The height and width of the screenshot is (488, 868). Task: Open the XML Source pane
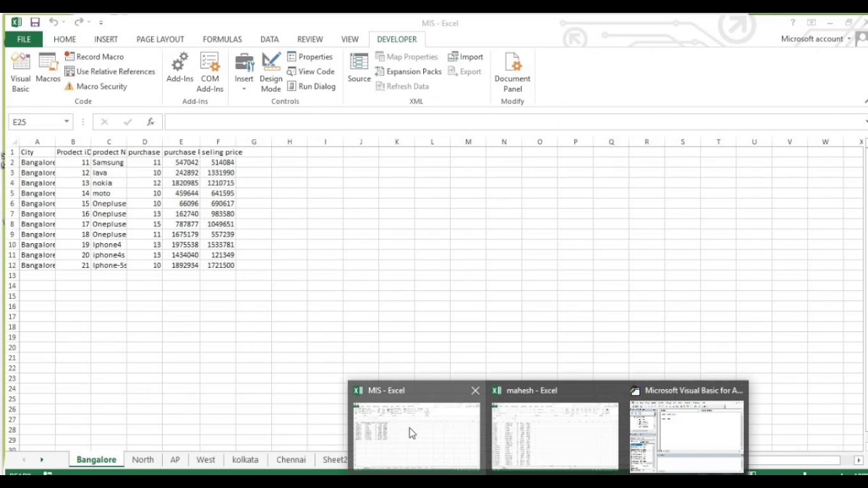pyautogui.click(x=359, y=68)
